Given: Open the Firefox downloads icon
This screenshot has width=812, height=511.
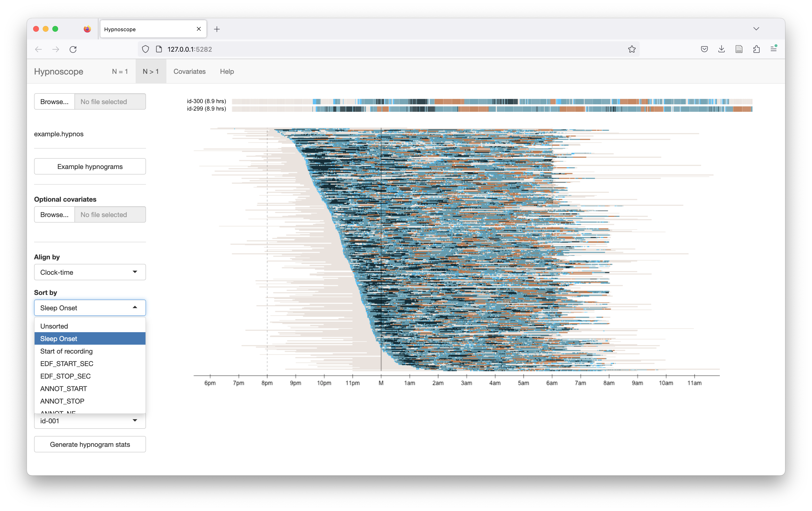Looking at the screenshot, I should coord(721,49).
